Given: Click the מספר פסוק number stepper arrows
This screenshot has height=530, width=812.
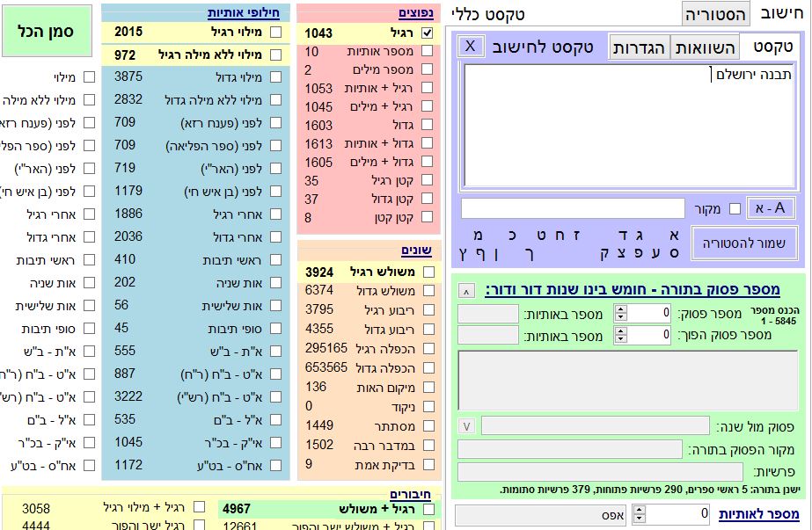Looking at the screenshot, I should [x=620, y=314].
